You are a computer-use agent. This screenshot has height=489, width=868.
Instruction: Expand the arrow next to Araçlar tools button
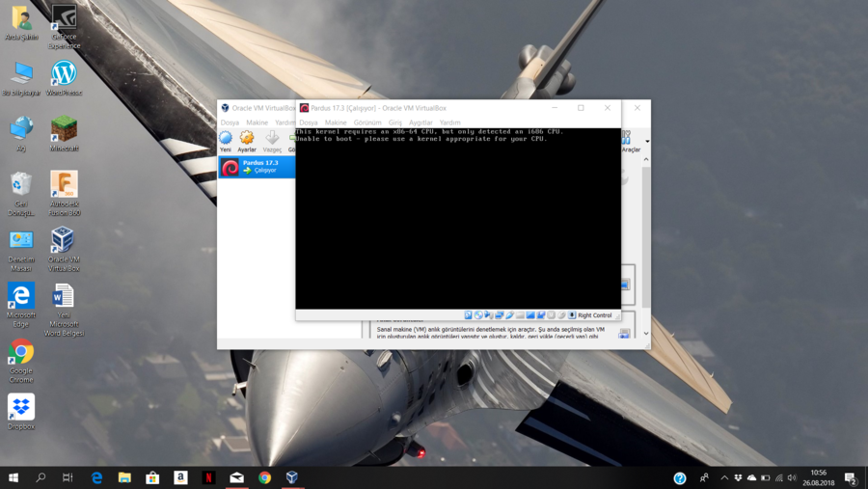pos(647,142)
